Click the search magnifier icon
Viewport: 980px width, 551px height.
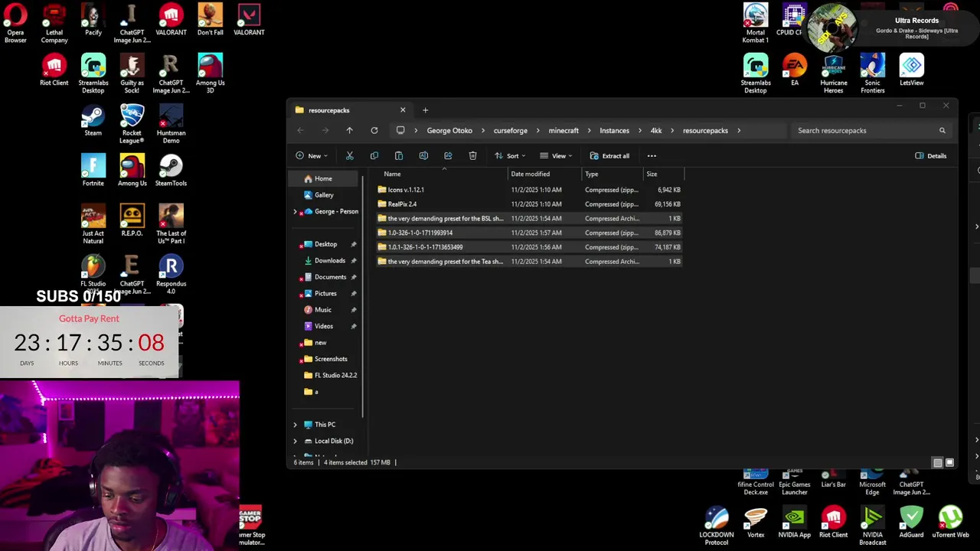[x=942, y=131]
